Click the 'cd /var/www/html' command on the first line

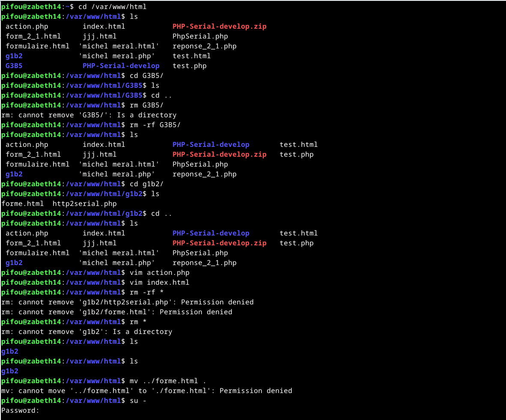[112, 7]
